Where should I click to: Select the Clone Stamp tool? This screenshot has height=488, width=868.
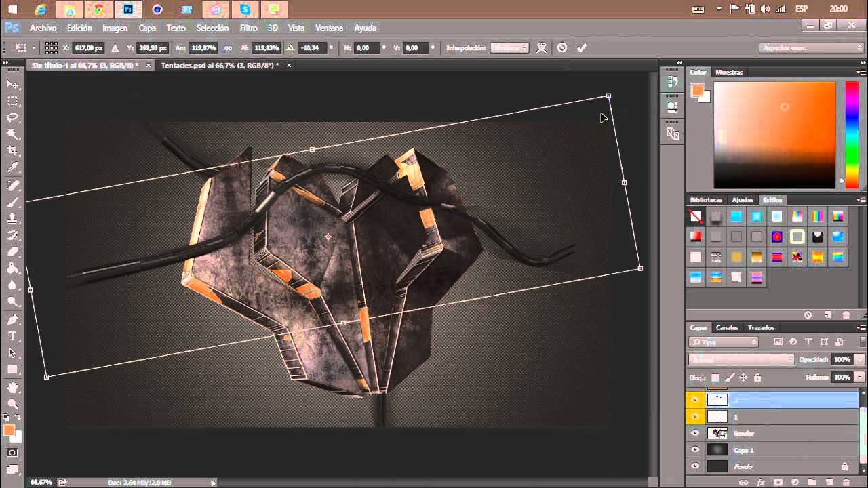(12, 218)
